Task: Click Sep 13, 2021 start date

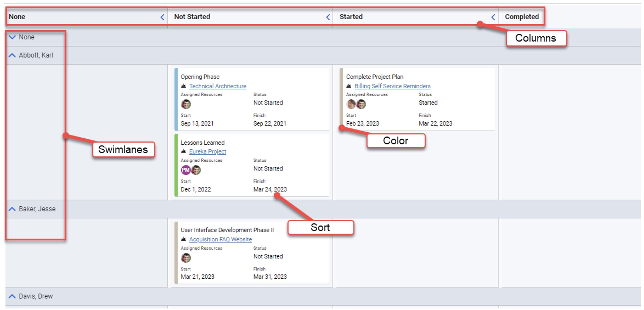Action: pyautogui.click(x=197, y=123)
